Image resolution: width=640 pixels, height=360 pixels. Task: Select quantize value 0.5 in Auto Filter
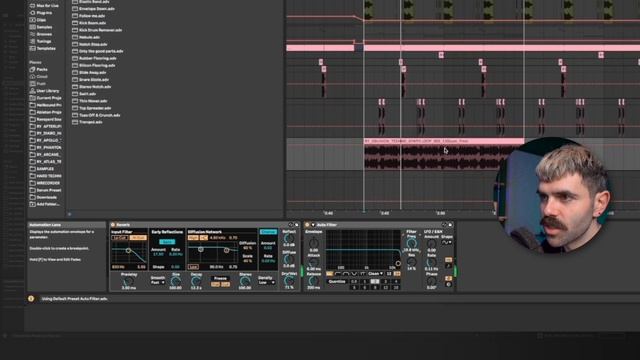354,282
